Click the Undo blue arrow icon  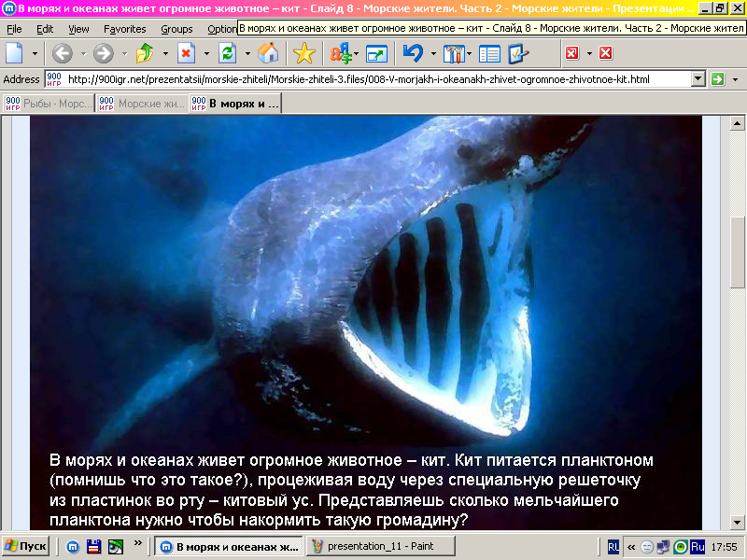tap(412, 53)
